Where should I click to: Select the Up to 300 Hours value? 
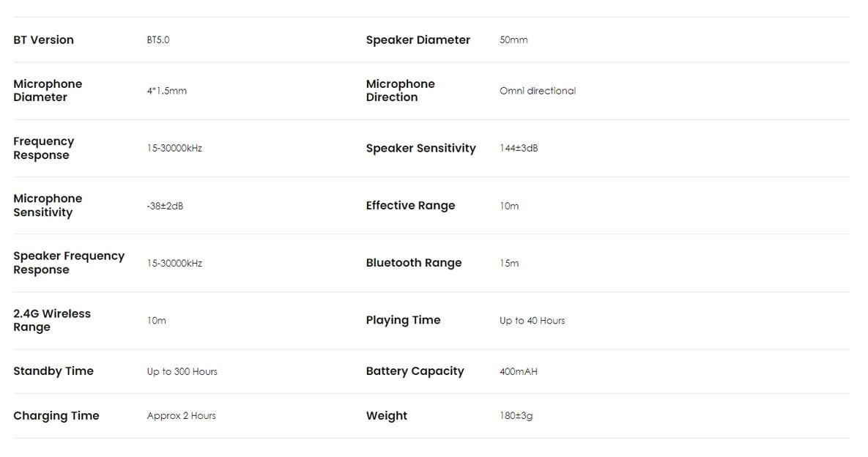tap(182, 371)
